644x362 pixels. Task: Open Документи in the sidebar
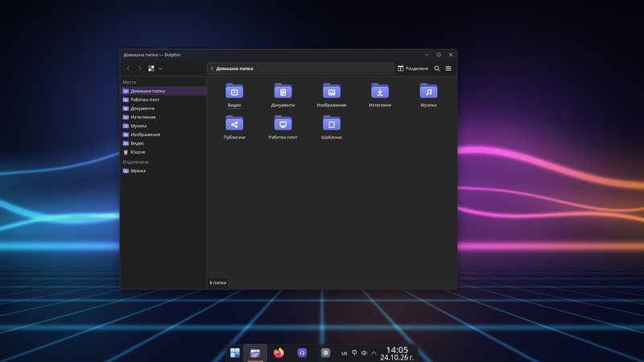point(163,109)
